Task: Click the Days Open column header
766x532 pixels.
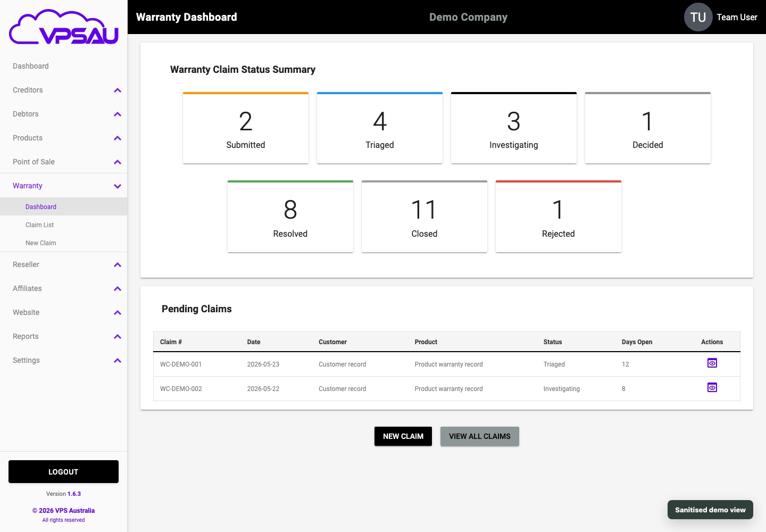Action: (x=637, y=342)
